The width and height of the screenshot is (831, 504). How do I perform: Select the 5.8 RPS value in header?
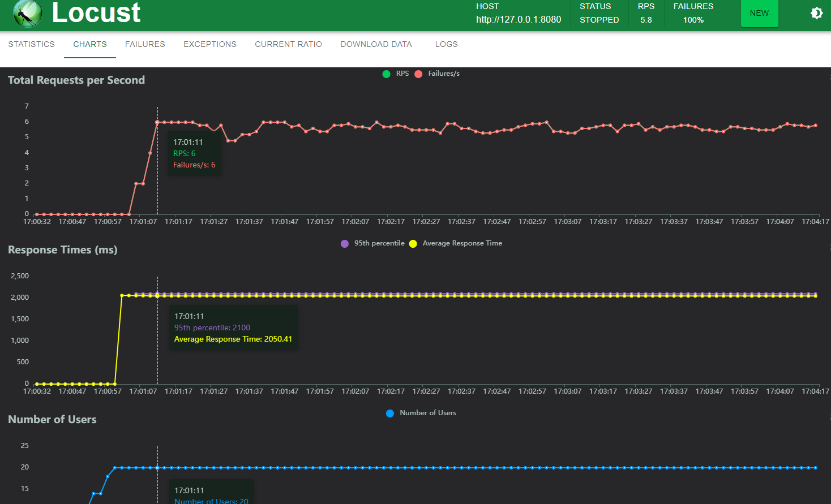click(646, 20)
